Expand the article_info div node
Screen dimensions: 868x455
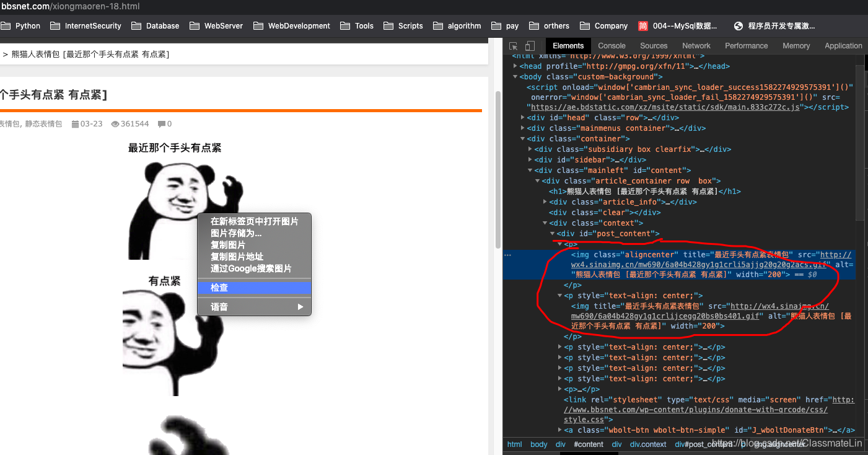tap(545, 202)
